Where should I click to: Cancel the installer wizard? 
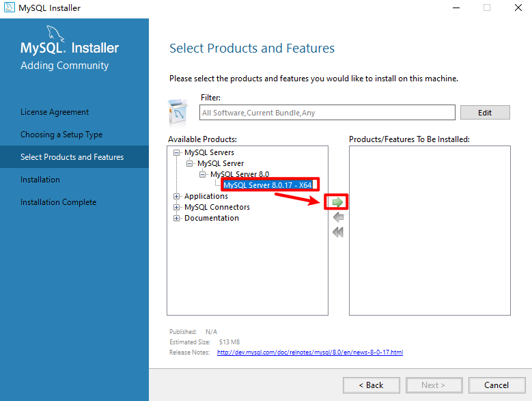(496, 385)
